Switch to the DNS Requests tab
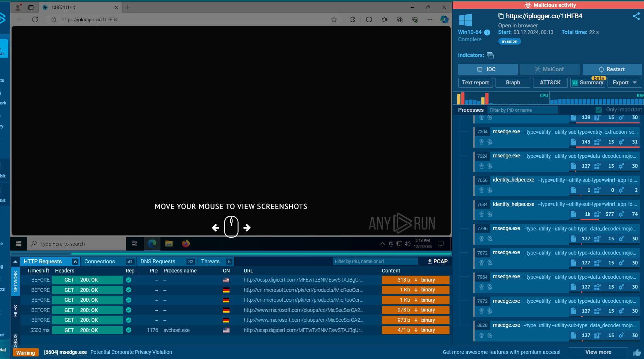This screenshot has height=359, width=644. (158, 261)
